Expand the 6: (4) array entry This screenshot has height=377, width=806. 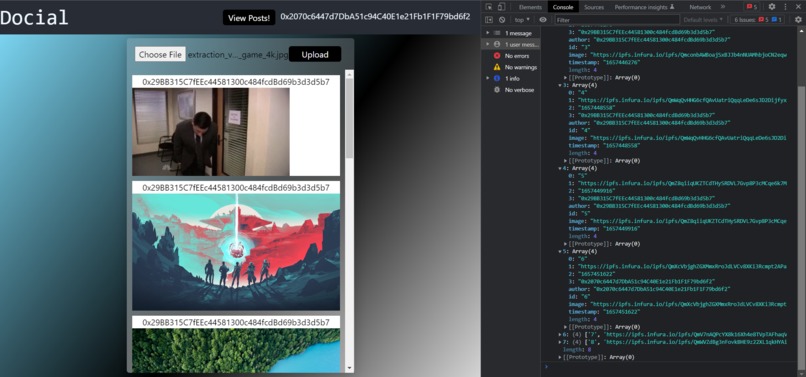[x=560, y=334]
